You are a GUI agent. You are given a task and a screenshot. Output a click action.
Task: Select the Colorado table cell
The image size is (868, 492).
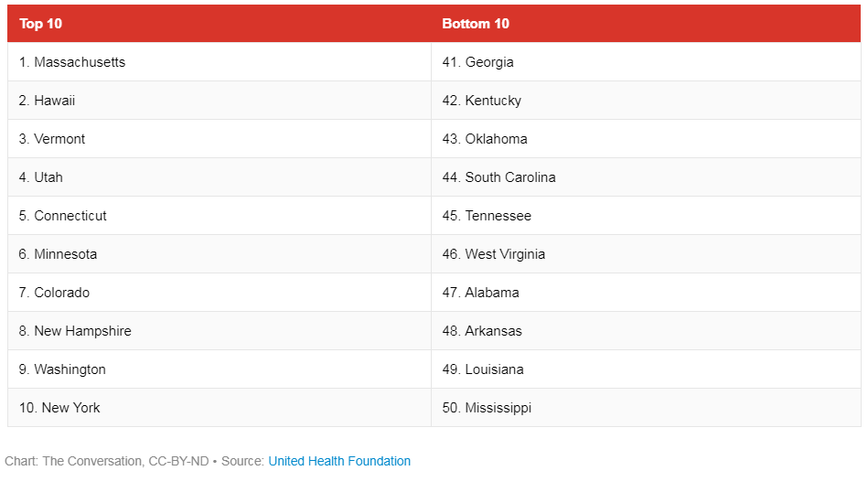click(x=220, y=293)
